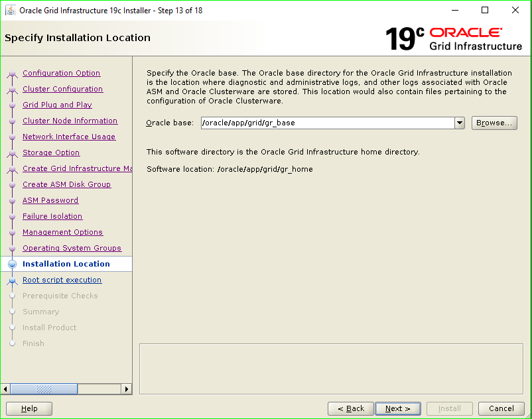Image resolution: width=532 pixels, height=419 pixels.
Task: Click the Help button
Action: pyautogui.click(x=29, y=409)
